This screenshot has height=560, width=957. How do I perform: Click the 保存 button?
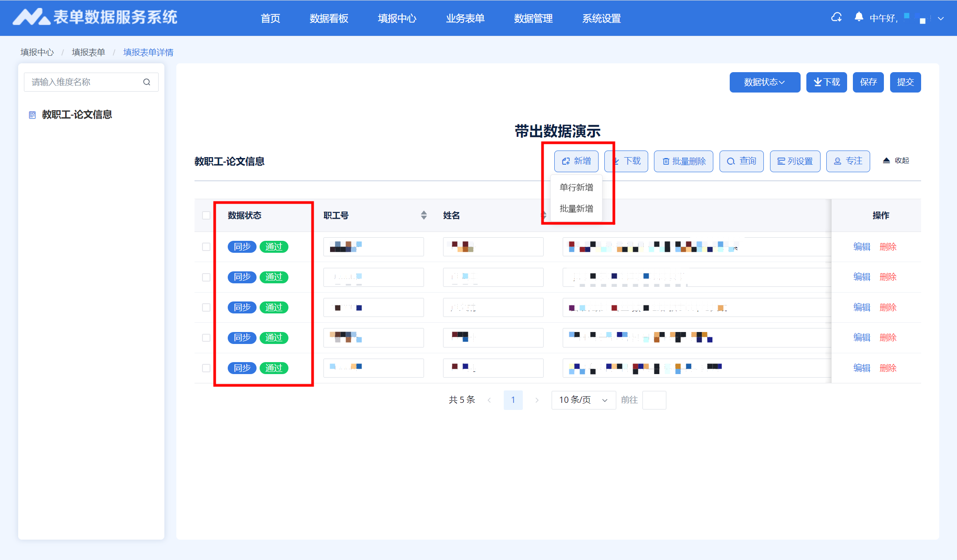click(x=868, y=82)
